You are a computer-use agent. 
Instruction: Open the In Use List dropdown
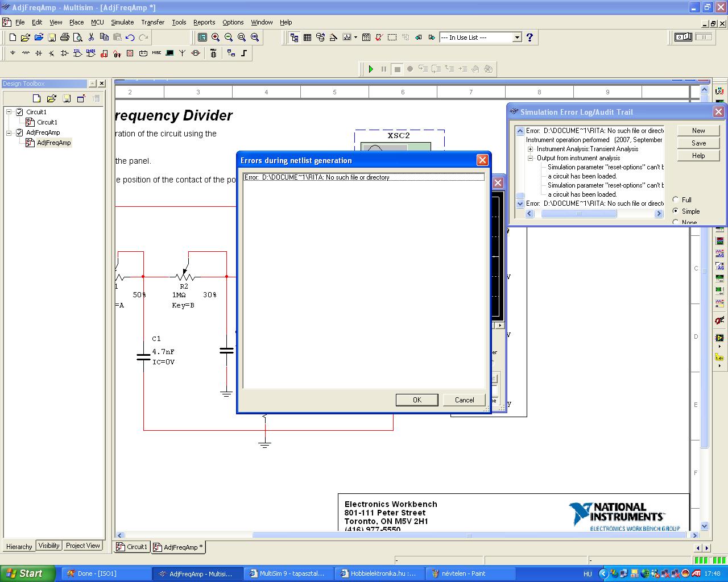517,38
